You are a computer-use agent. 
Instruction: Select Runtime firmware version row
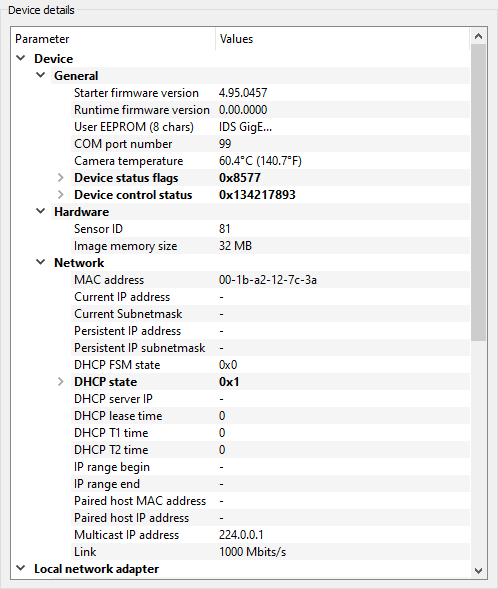click(x=270, y=110)
